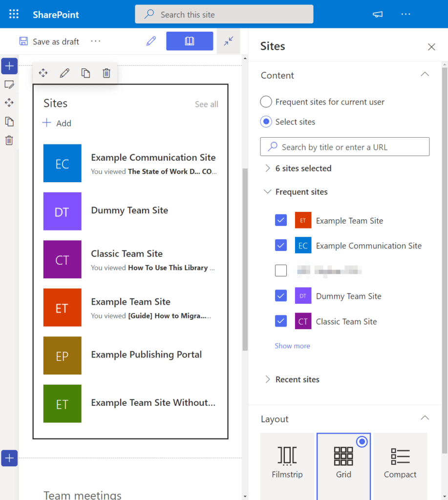Click the CT tile of Classic Team Site

62,259
